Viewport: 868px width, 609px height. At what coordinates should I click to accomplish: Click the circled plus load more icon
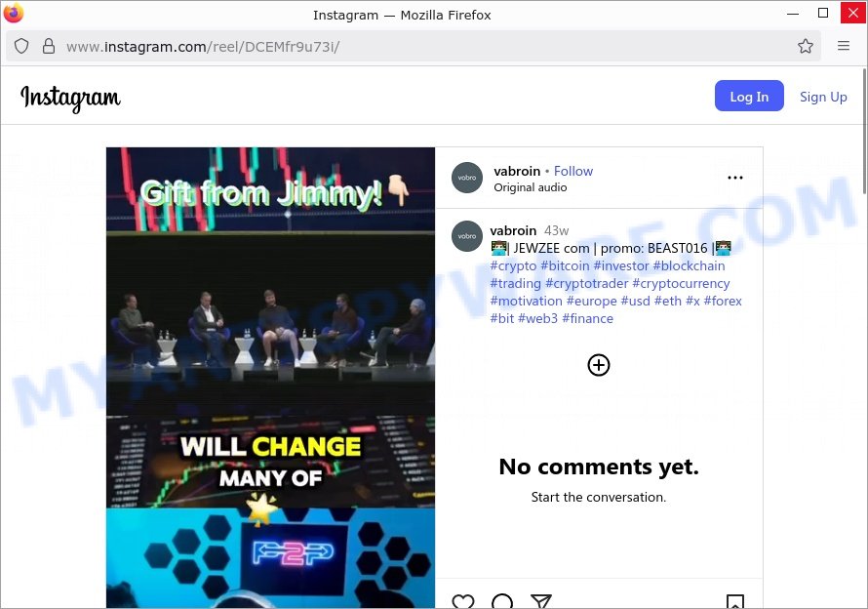[599, 365]
